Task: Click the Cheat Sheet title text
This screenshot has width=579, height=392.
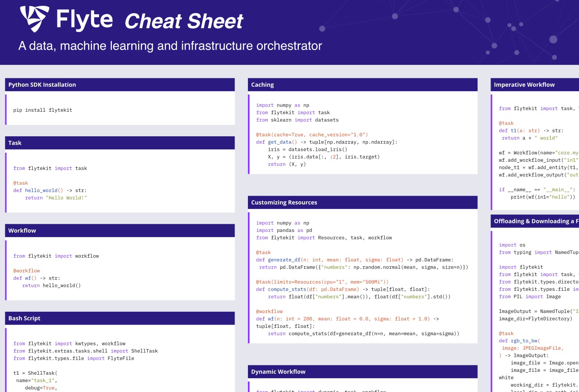Action: pyautogui.click(x=183, y=21)
